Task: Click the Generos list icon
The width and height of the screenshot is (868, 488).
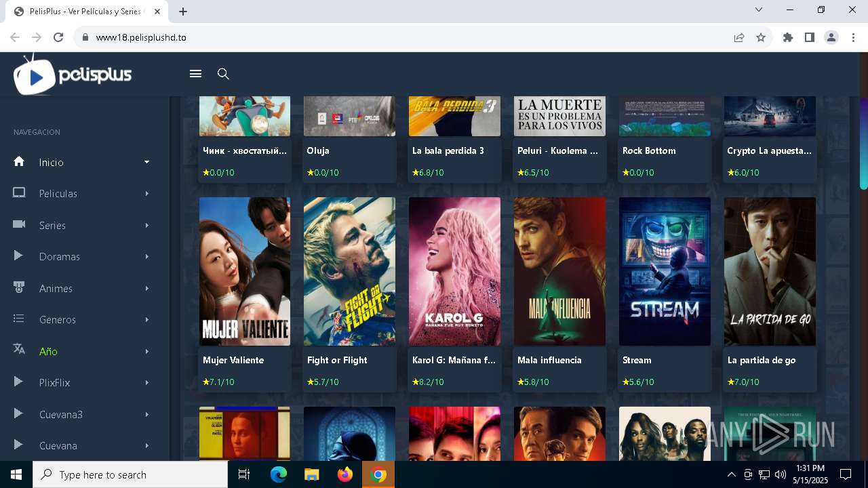Action: 19,319
